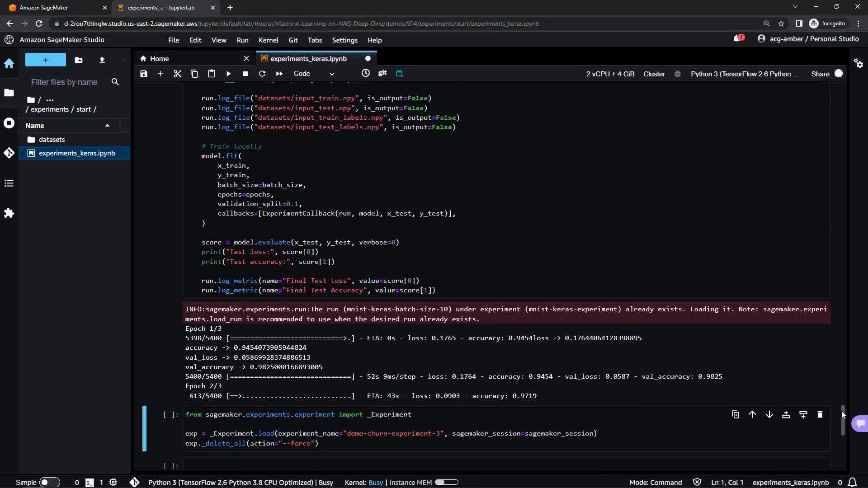Sort files by the Name column arrow
This screenshot has height=488, width=868.
[107, 126]
